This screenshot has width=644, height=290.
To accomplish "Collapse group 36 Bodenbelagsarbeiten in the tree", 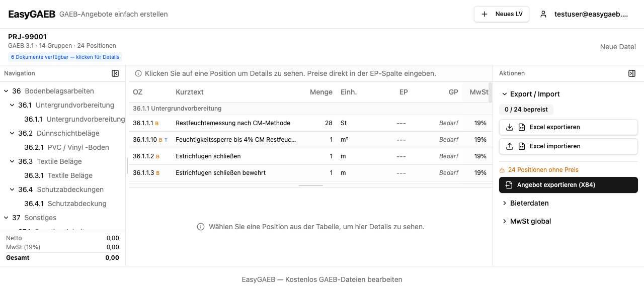I will click(x=6, y=91).
